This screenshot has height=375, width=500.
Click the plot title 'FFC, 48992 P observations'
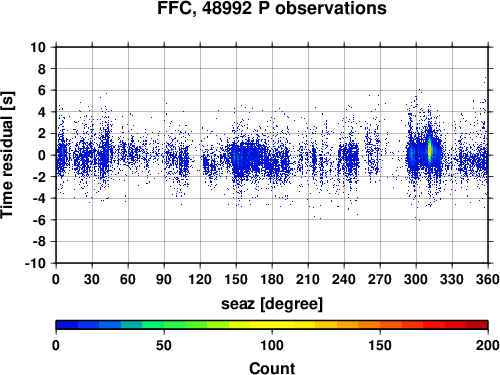(272, 8)
